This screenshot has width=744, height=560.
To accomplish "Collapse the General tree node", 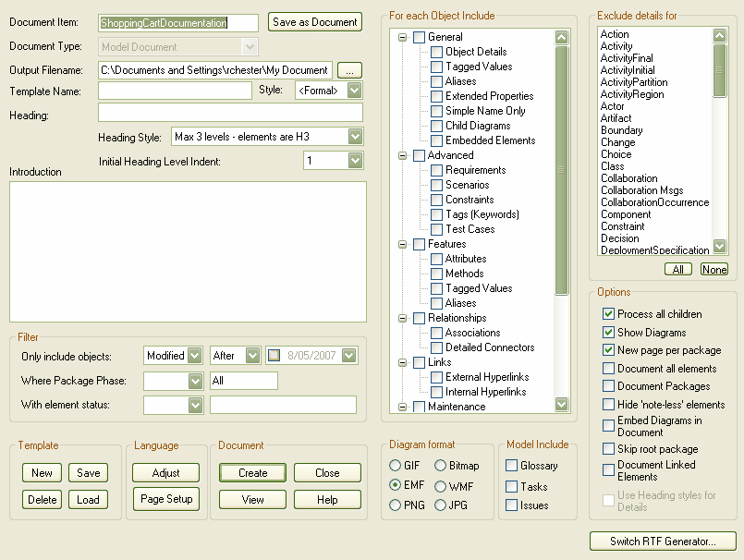I will pyautogui.click(x=403, y=37).
